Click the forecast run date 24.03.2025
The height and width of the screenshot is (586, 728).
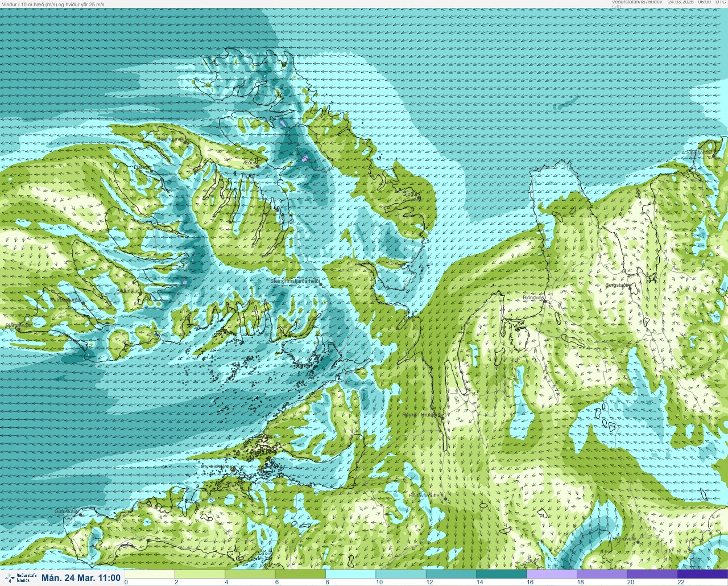pyautogui.click(x=680, y=2)
